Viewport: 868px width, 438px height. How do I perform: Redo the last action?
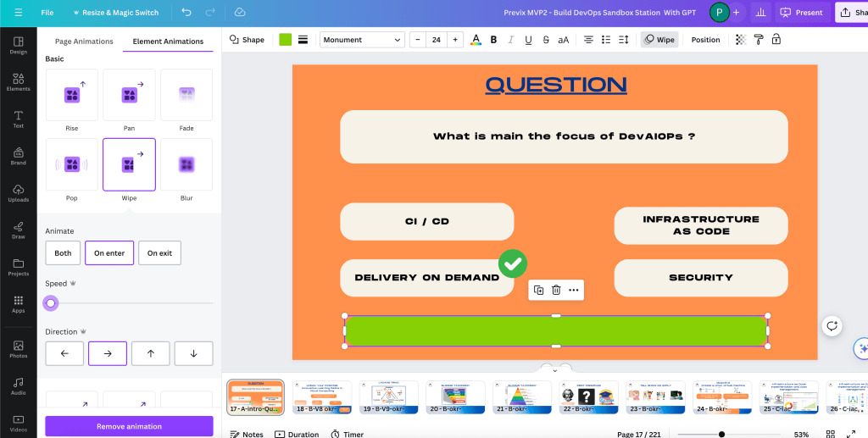click(x=210, y=12)
